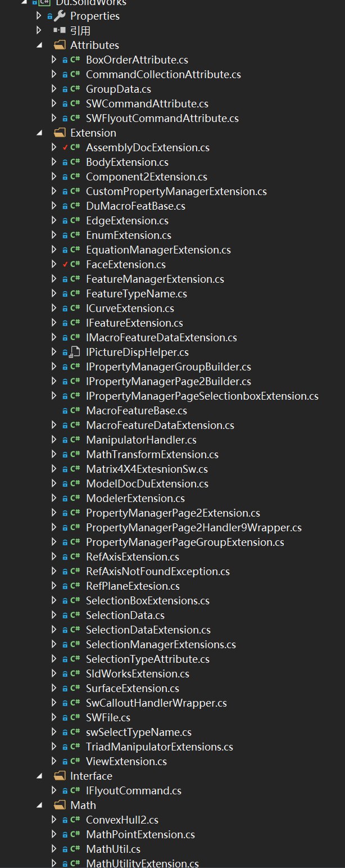
Task: Open IFeatureExtension.cs
Action: [x=134, y=323]
